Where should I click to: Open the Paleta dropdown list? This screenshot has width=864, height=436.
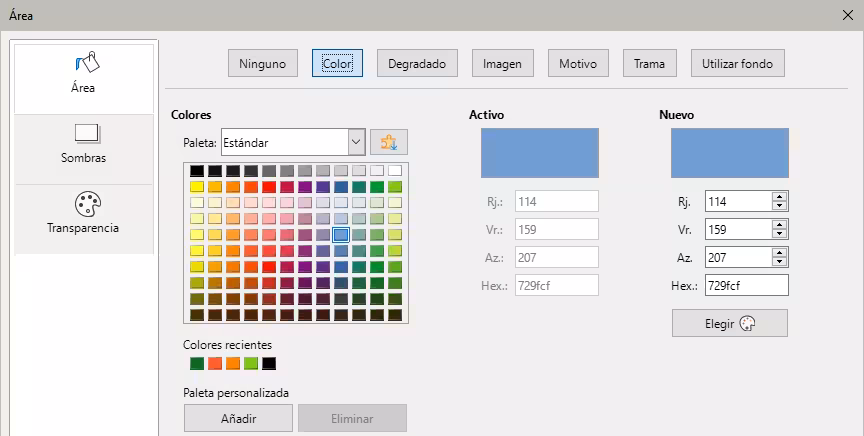click(x=293, y=142)
